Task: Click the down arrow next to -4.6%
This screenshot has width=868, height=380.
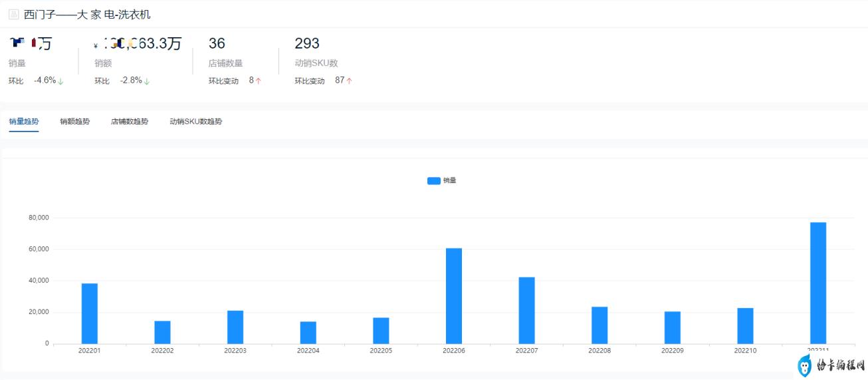Action: 61,81
